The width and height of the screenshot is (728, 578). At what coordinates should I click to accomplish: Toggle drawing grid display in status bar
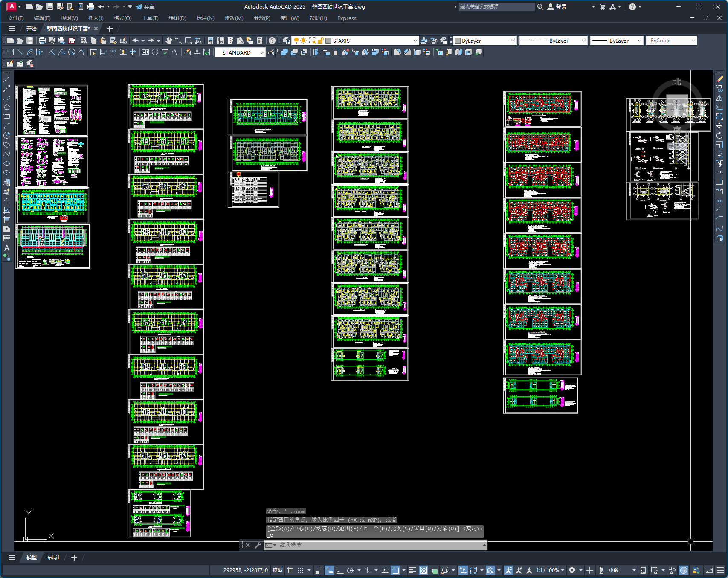(x=290, y=570)
